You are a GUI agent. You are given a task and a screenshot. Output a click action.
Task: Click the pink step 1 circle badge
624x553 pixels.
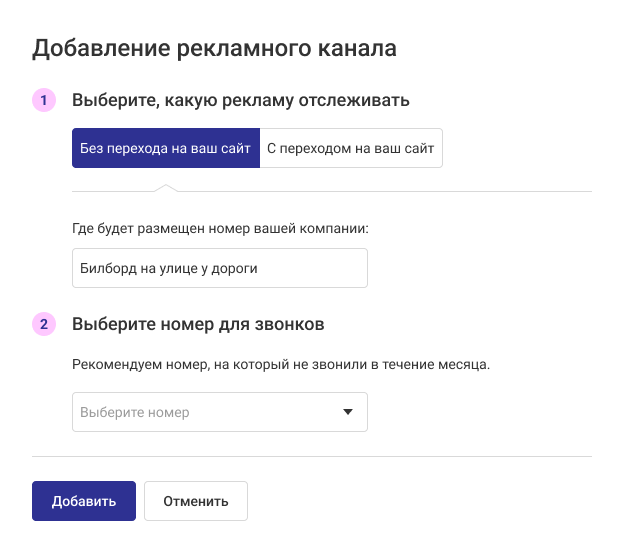[x=44, y=100]
